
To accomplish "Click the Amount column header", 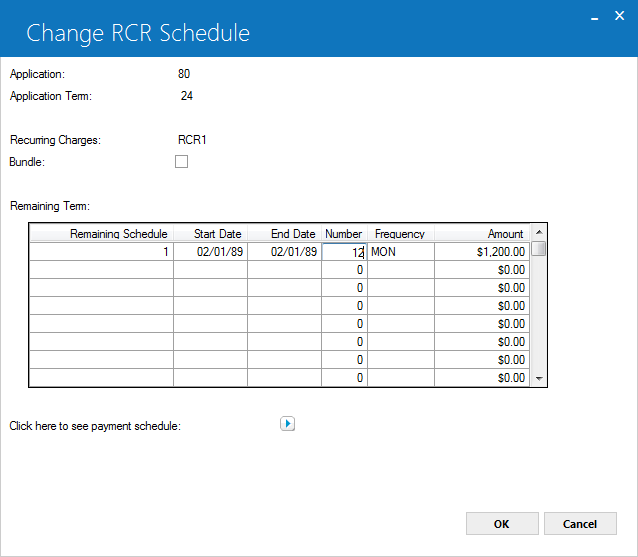I will coord(482,234).
